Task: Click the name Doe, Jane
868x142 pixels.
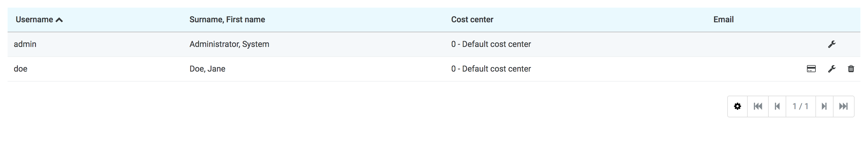Action: [207, 69]
